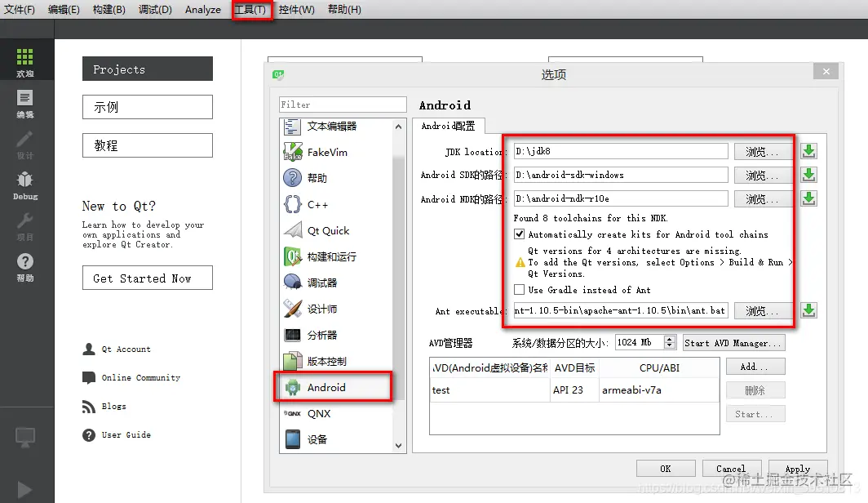Image resolution: width=868 pixels, height=503 pixels.
Task: Switch to the Debug mode
Action: pyautogui.click(x=25, y=186)
